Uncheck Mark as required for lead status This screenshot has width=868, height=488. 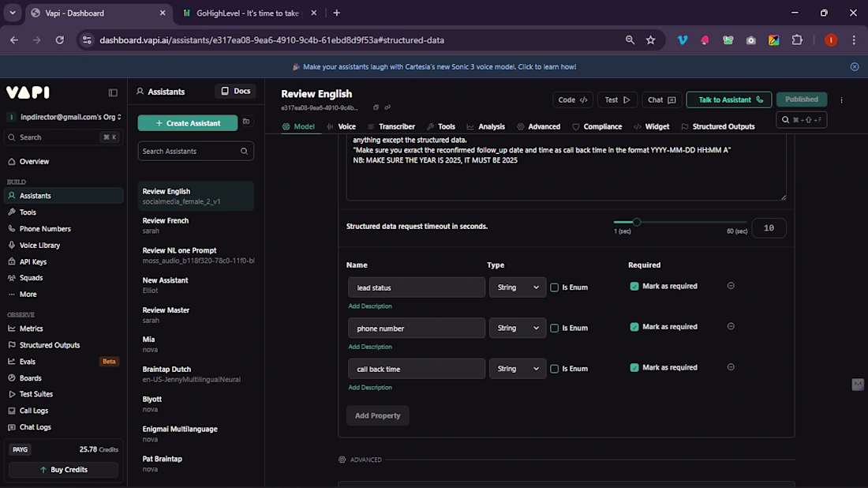click(x=634, y=287)
